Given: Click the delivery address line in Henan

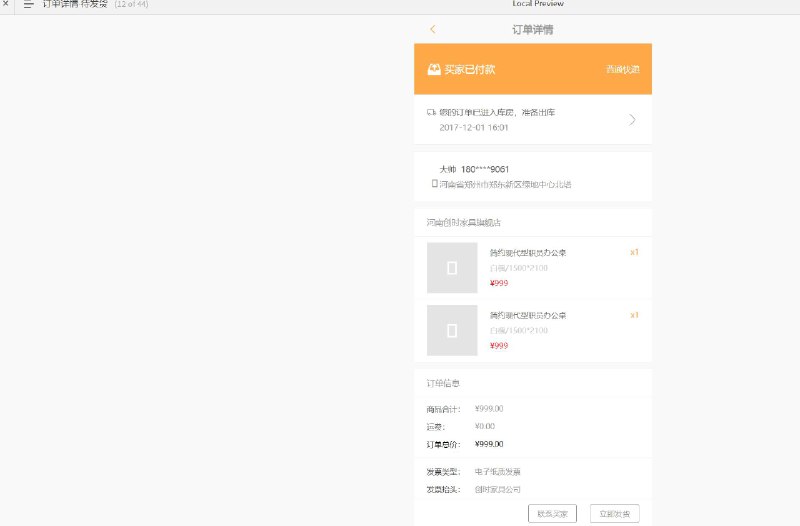Looking at the screenshot, I should [505, 184].
